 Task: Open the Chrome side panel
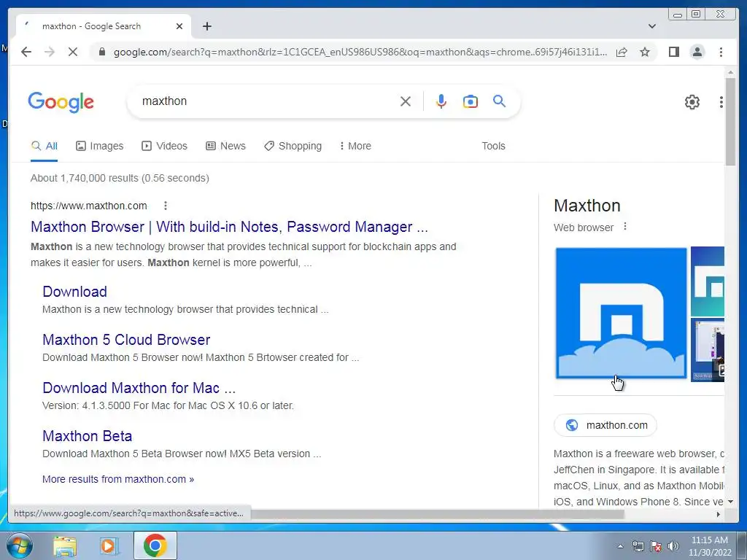point(673,52)
